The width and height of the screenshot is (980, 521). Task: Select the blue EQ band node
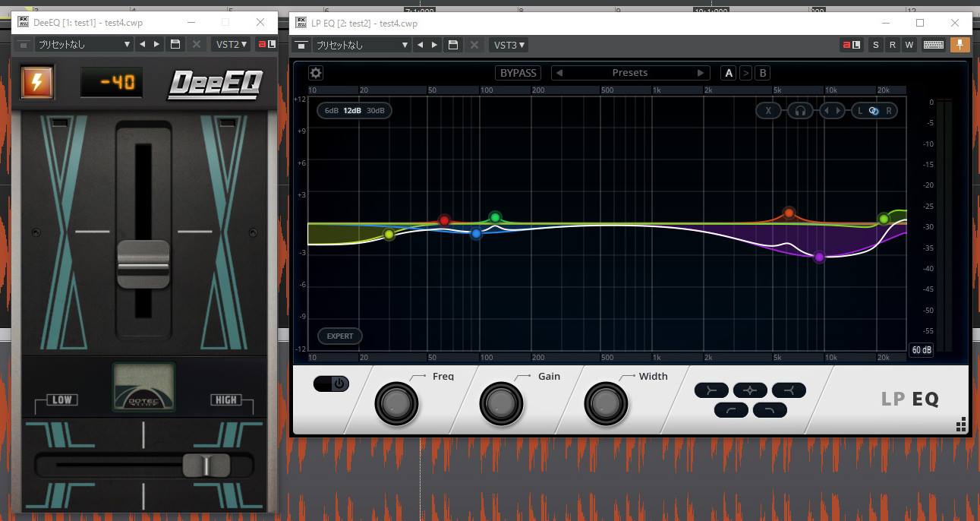click(476, 234)
